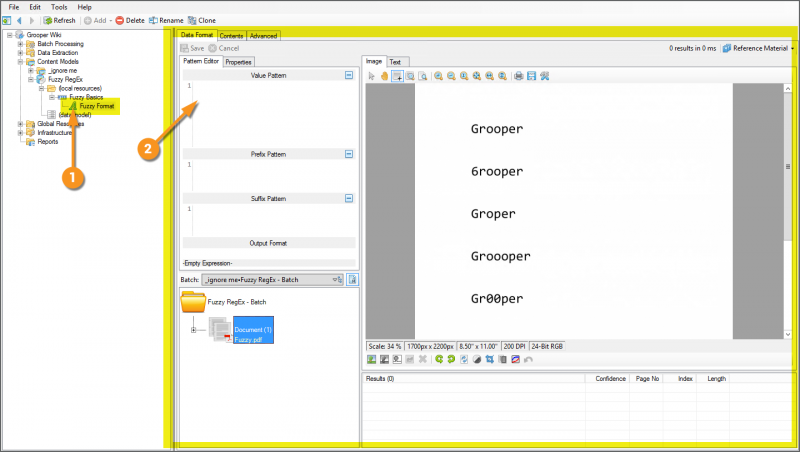Image resolution: width=800 pixels, height=452 pixels.
Task: Select the hand pan tool
Action: [384, 76]
